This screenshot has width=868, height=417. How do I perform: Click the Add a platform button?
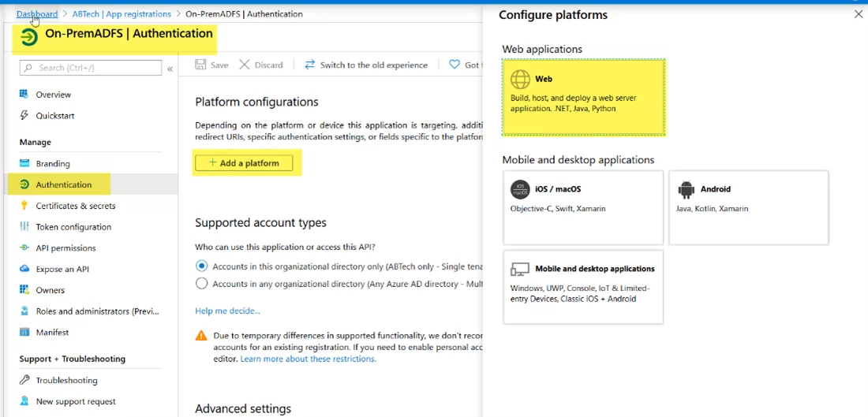pyautogui.click(x=244, y=163)
